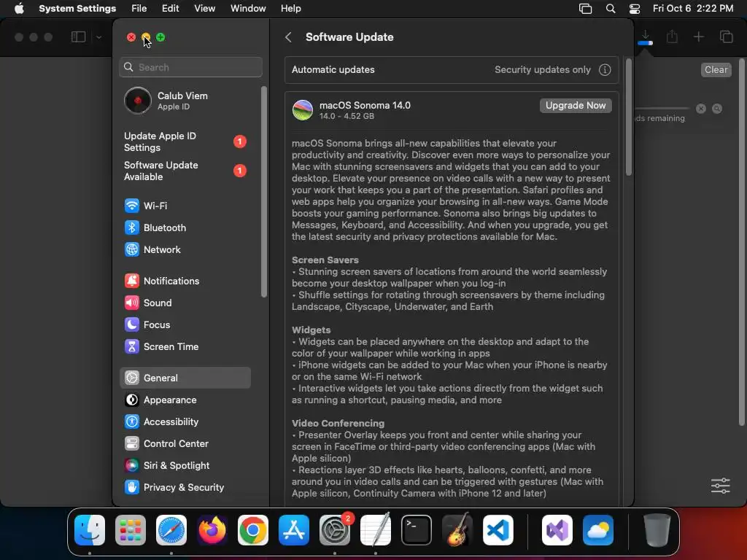Click the Automatic updates info icon
Screen dimensions: 747x560
[x=605, y=69]
